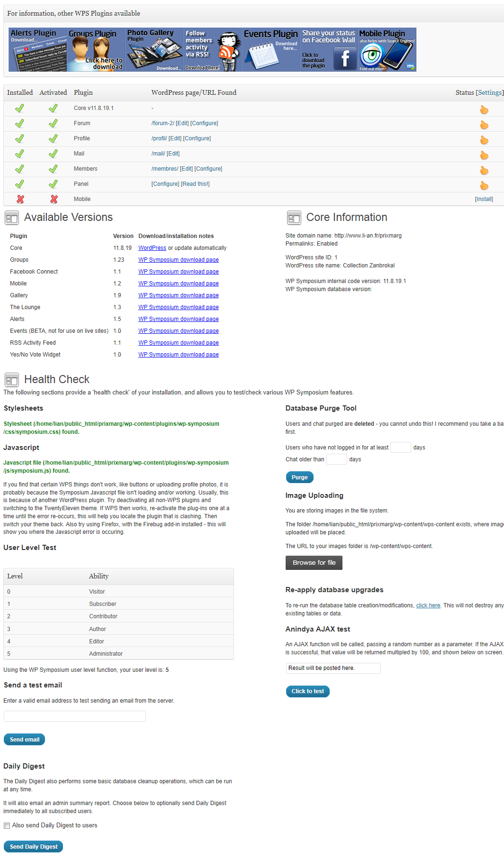This screenshot has width=504, height=861.
Task: Click the activated green check for Mail
Action: tap(54, 154)
